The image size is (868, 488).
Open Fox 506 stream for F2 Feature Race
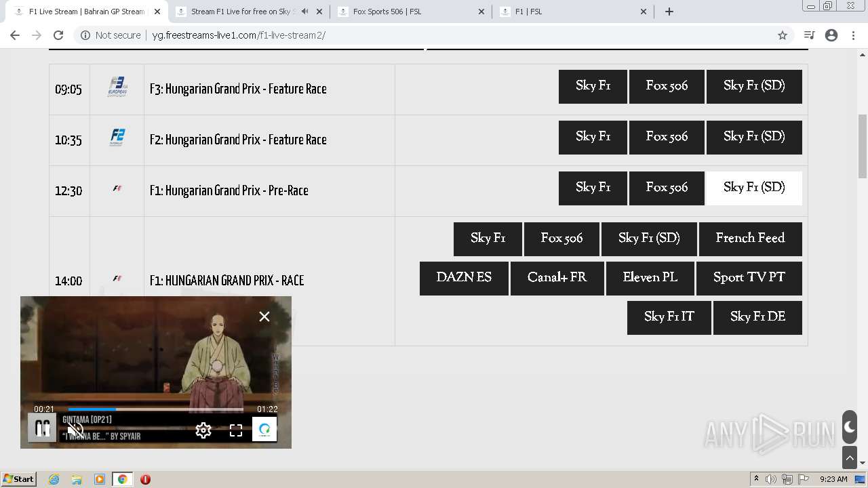pyautogui.click(x=667, y=137)
